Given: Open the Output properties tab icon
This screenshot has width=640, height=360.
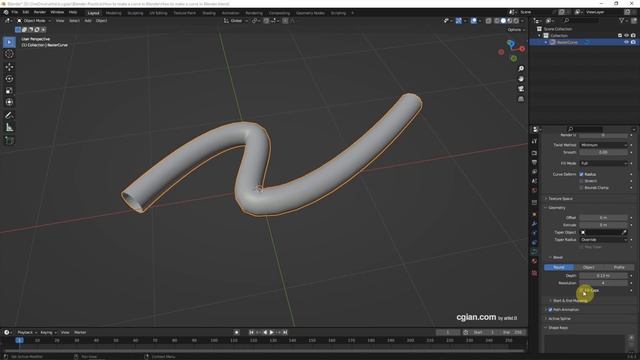Looking at the screenshot, I should (534, 162).
